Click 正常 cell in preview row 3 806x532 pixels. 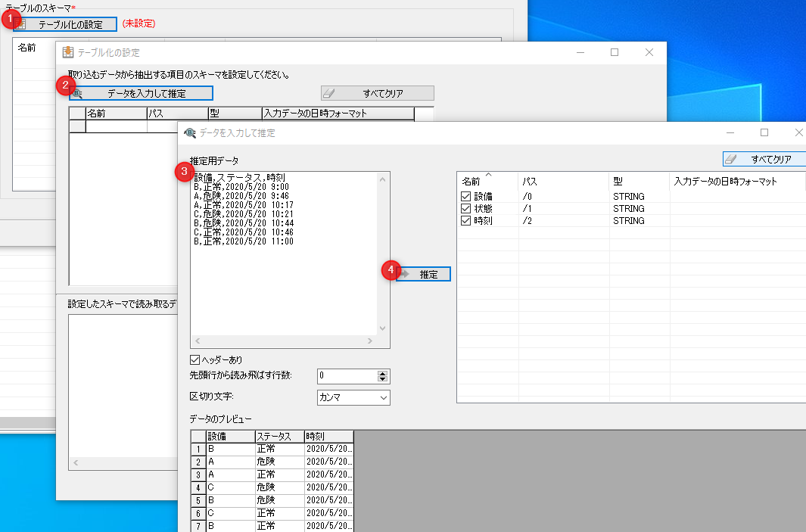click(279, 474)
